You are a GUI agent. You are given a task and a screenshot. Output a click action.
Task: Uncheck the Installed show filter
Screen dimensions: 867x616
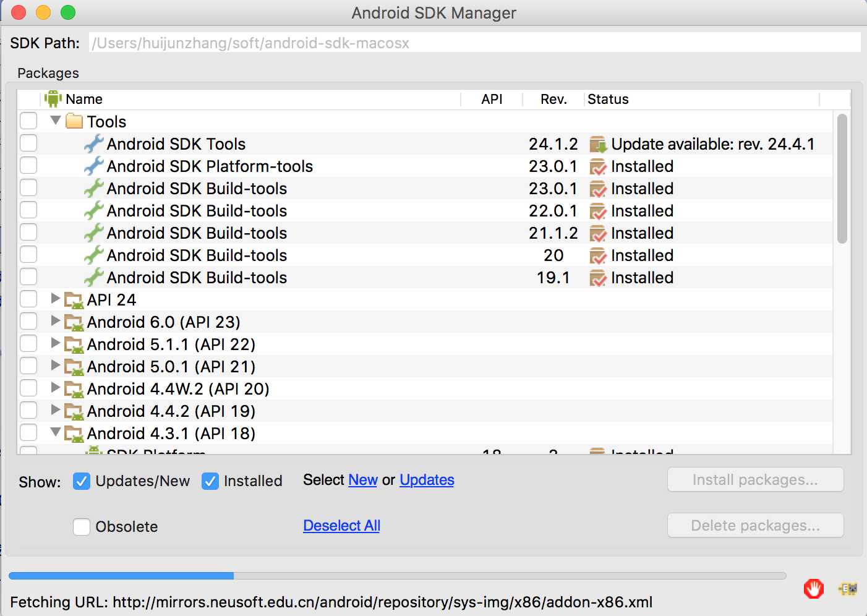(210, 481)
